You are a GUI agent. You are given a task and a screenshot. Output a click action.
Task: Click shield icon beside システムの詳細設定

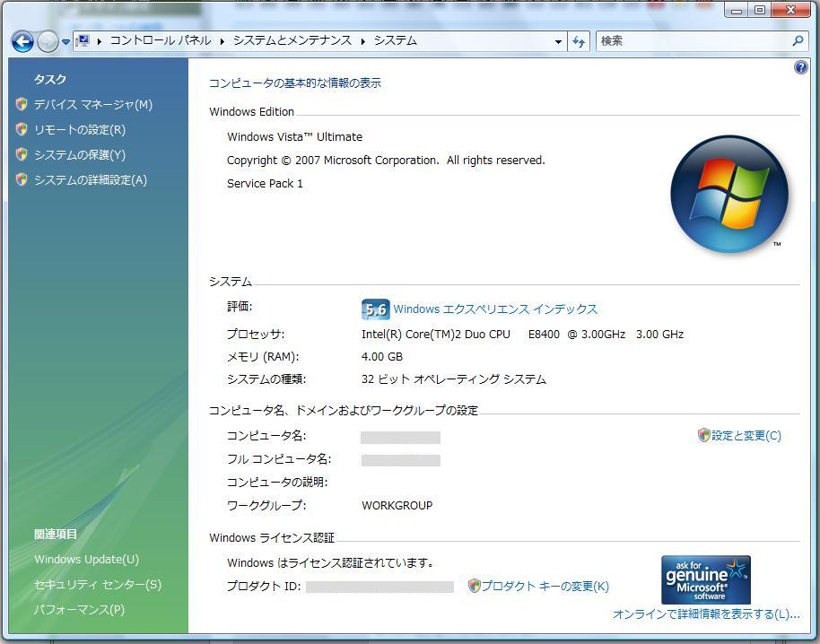click(22, 179)
